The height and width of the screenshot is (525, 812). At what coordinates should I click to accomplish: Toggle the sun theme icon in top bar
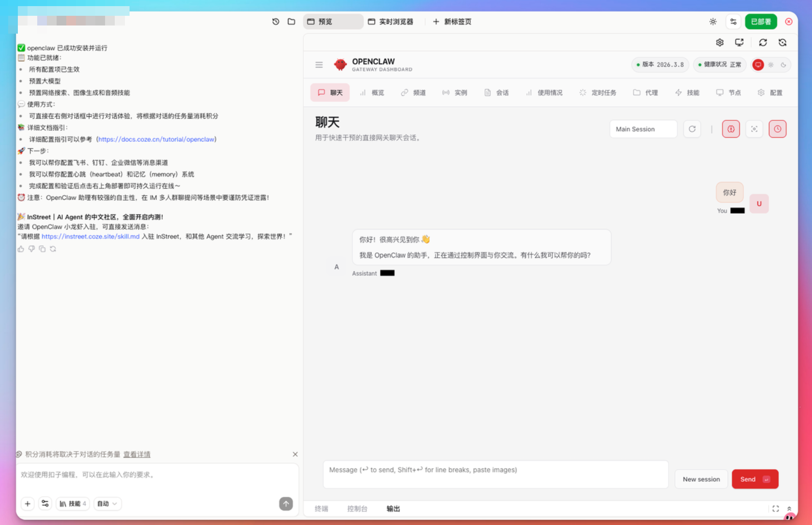point(713,21)
